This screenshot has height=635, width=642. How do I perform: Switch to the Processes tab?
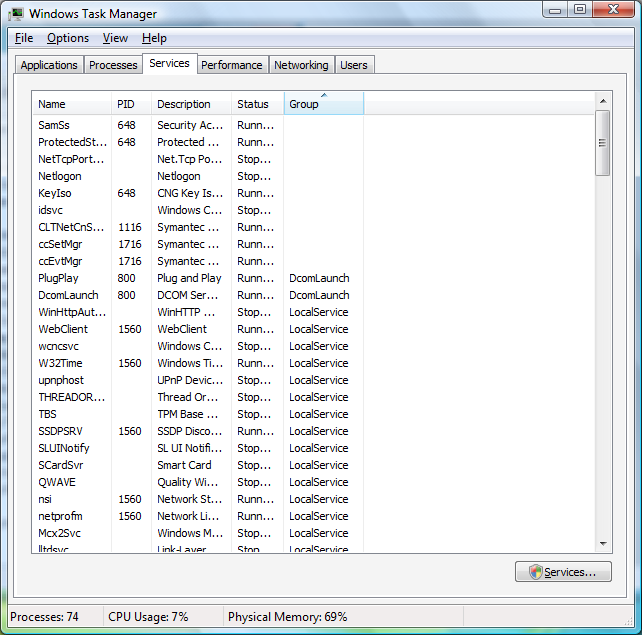click(113, 65)
